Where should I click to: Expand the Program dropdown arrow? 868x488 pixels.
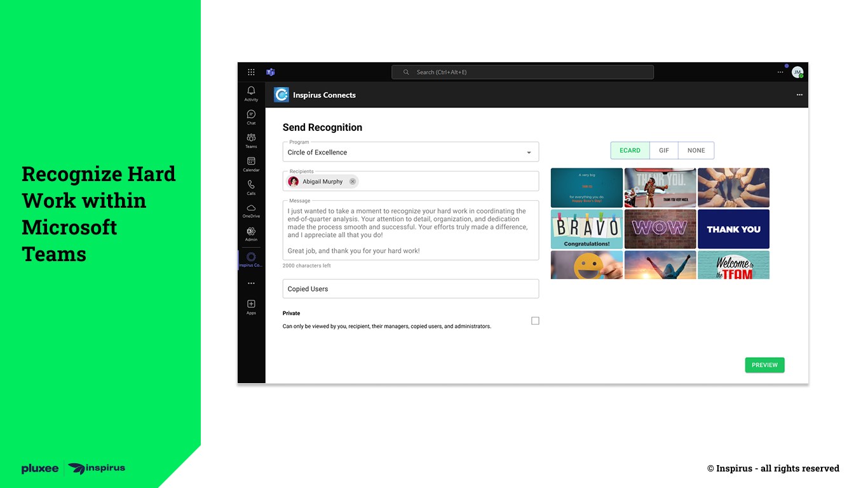529,152
